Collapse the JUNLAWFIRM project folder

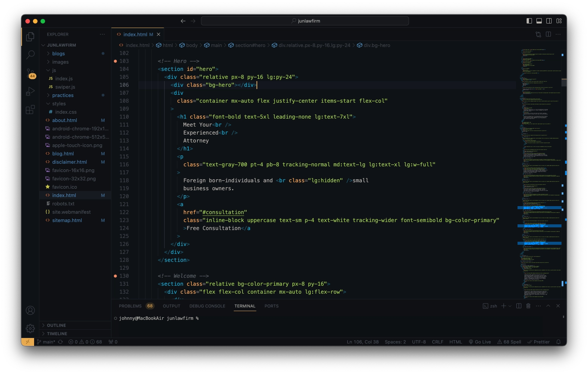75,45
